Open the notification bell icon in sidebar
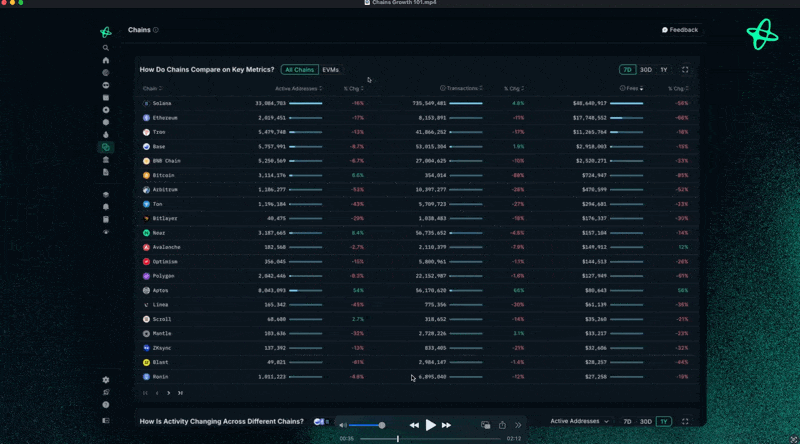Viewport: 800px width, 444px height. click(x=106, y=207)
